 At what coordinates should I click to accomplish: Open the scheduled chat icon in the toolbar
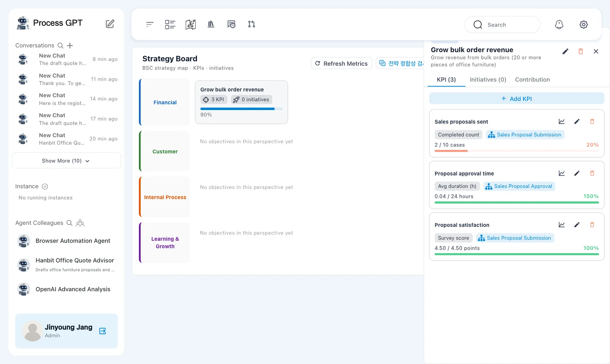pos(231,24)
